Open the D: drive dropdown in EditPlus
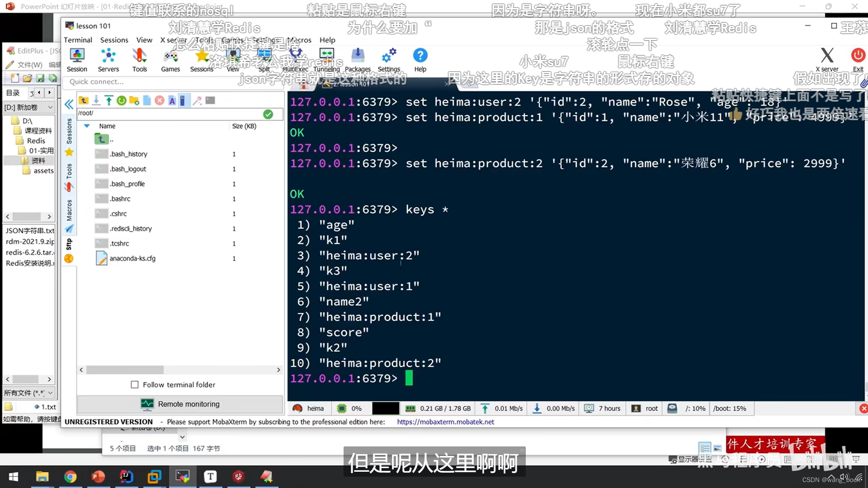 click(50, 107)
